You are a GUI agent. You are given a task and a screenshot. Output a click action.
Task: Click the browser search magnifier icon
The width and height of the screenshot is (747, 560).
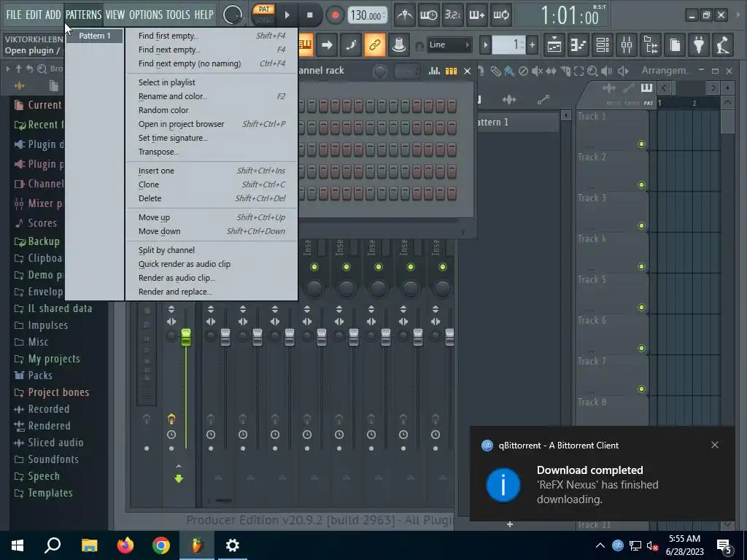tap(42, 69)
